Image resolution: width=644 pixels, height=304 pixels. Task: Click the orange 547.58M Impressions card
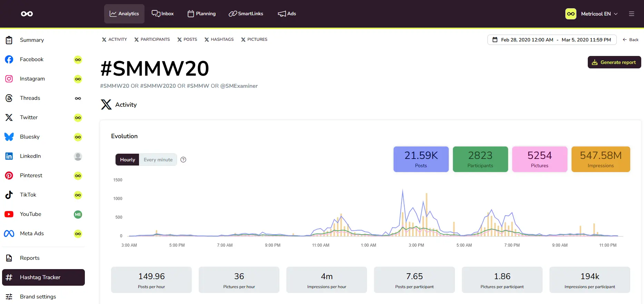[601, 159]
